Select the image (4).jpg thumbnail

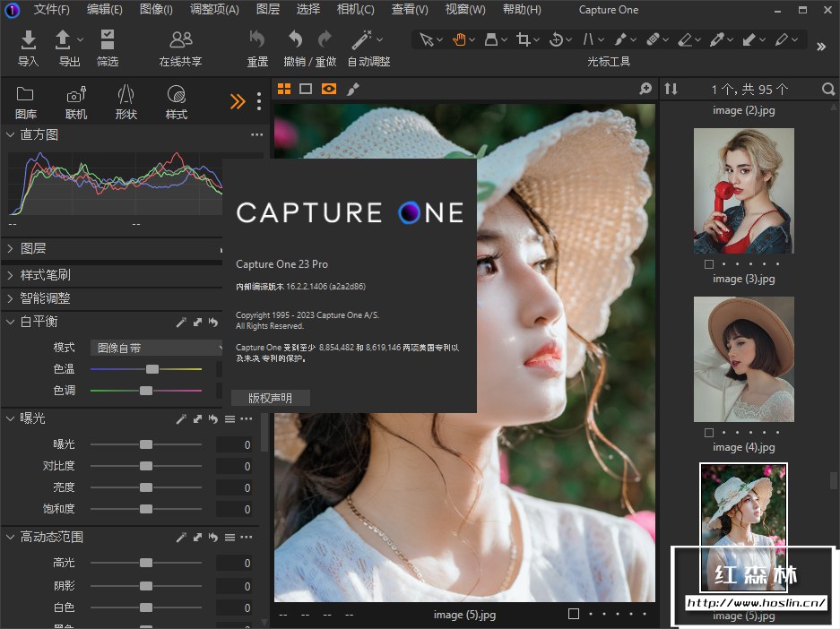(x=743, y=359)
